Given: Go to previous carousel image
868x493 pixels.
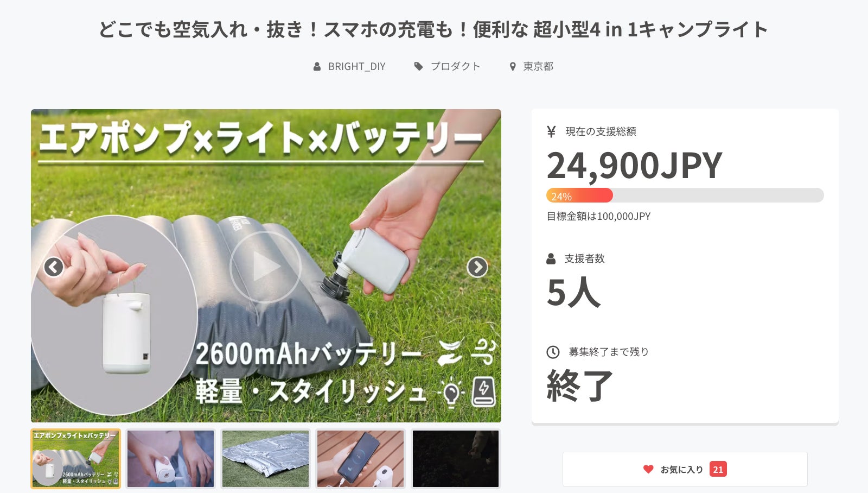Looking at the screenshot, I should point(54,267).
